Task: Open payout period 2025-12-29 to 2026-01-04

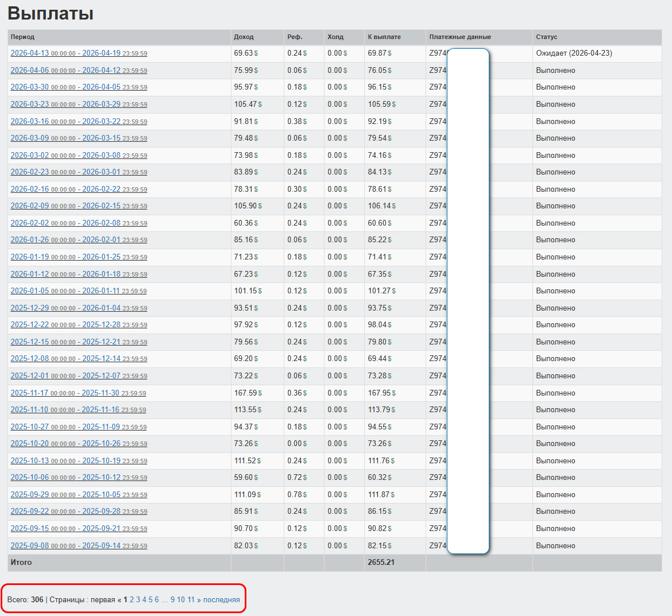Action: point(79,308)
